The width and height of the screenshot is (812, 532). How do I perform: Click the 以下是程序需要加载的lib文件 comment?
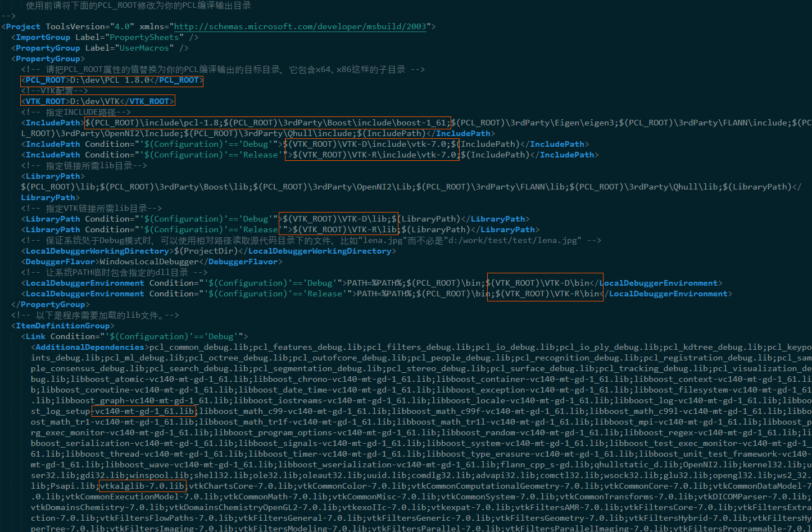[x=95, y=315]
